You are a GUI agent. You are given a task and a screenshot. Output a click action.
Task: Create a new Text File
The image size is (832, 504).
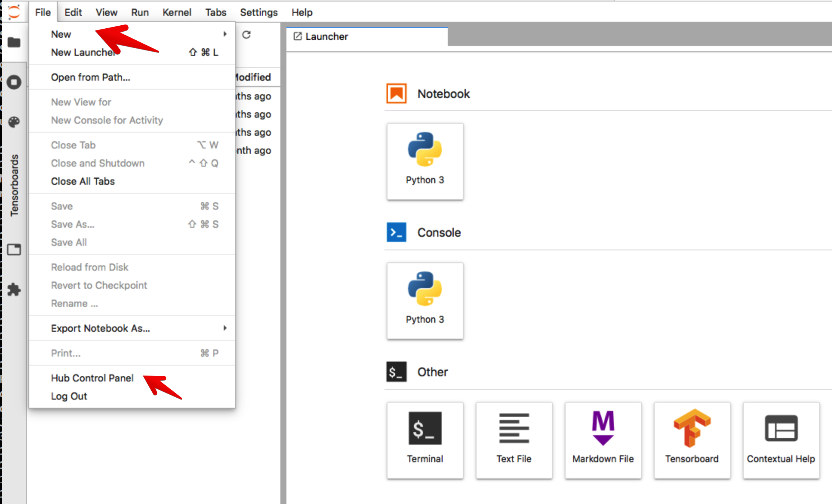point(514,440)
